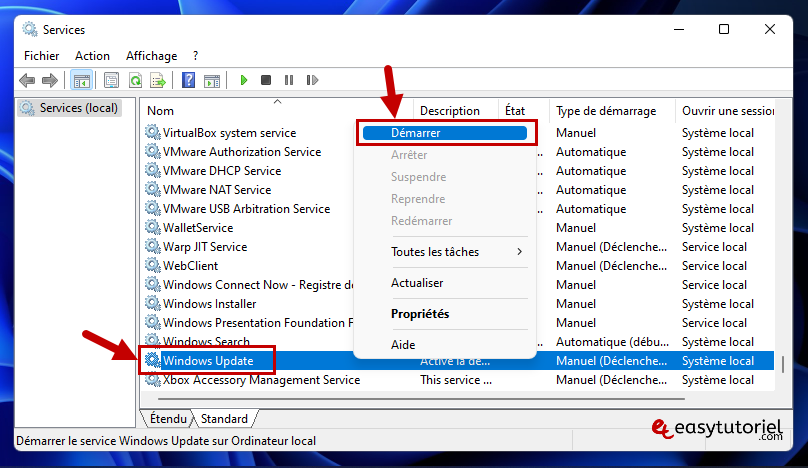808x468 pixels.
Task: Switch to the Standard tab
Action: 224,419
